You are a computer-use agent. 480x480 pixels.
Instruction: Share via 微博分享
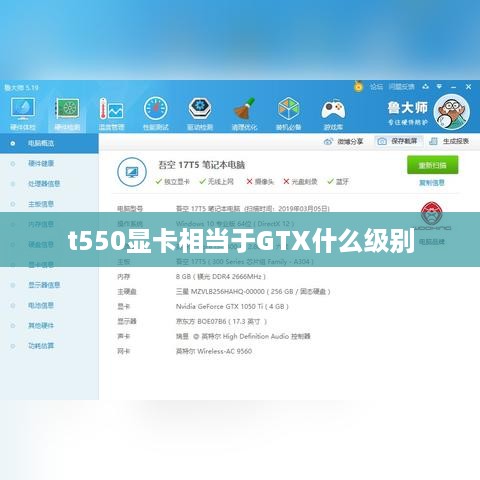[343, 141]
